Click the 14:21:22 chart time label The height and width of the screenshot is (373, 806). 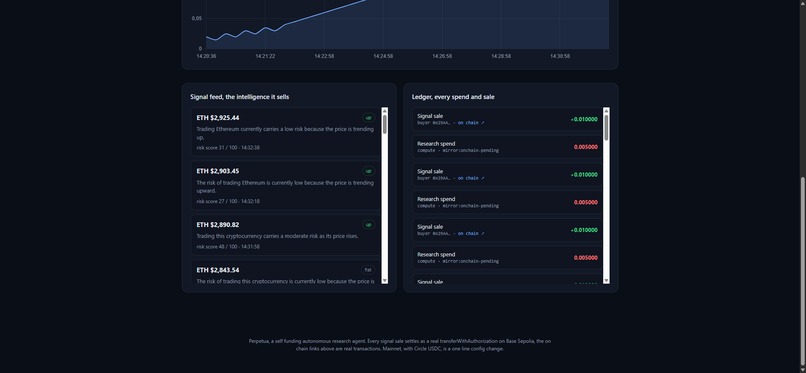pos(265,57)
